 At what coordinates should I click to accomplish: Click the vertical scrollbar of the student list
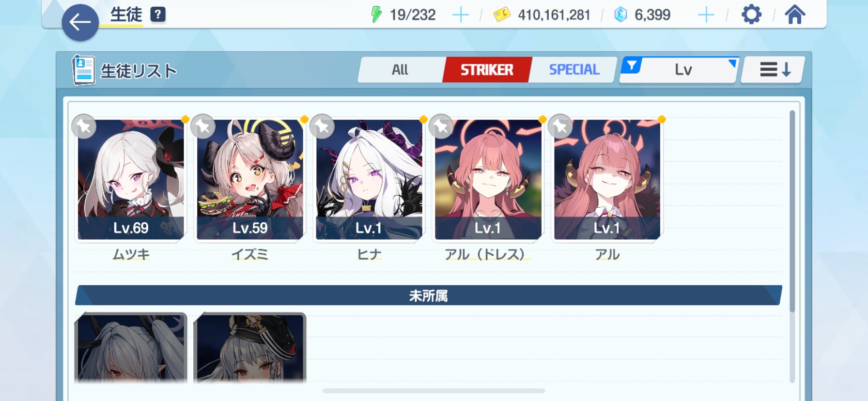(792, 211)
